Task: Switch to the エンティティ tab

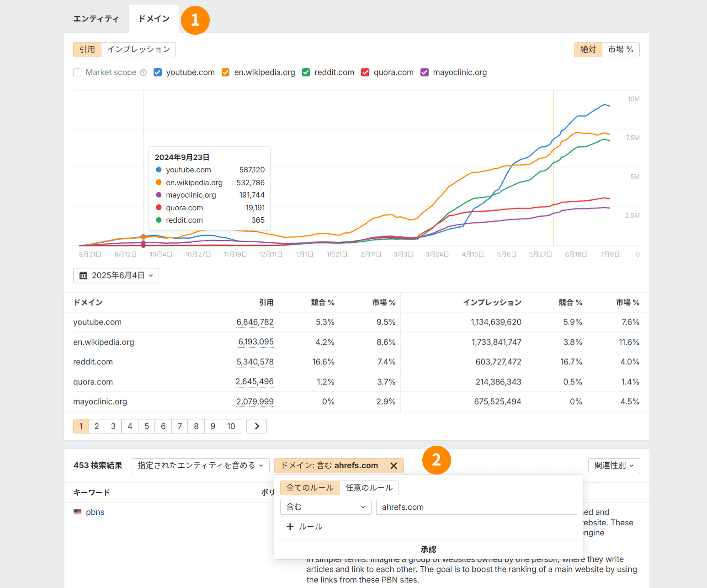Action: pos(96,19)
